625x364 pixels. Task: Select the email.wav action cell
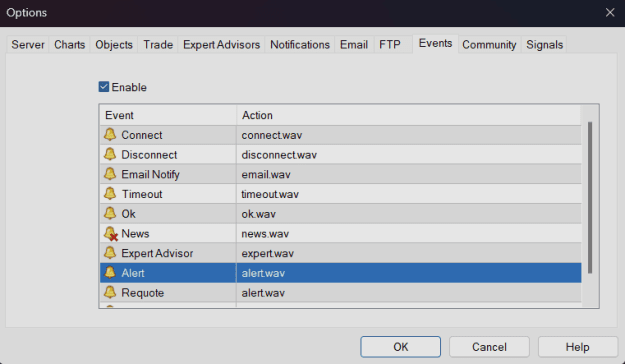(409, 174)
